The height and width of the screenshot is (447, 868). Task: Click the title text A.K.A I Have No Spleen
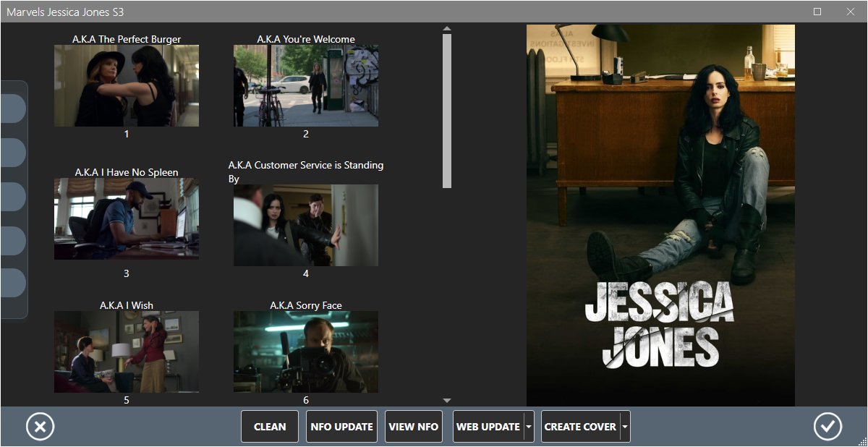[x=127, y=172]
